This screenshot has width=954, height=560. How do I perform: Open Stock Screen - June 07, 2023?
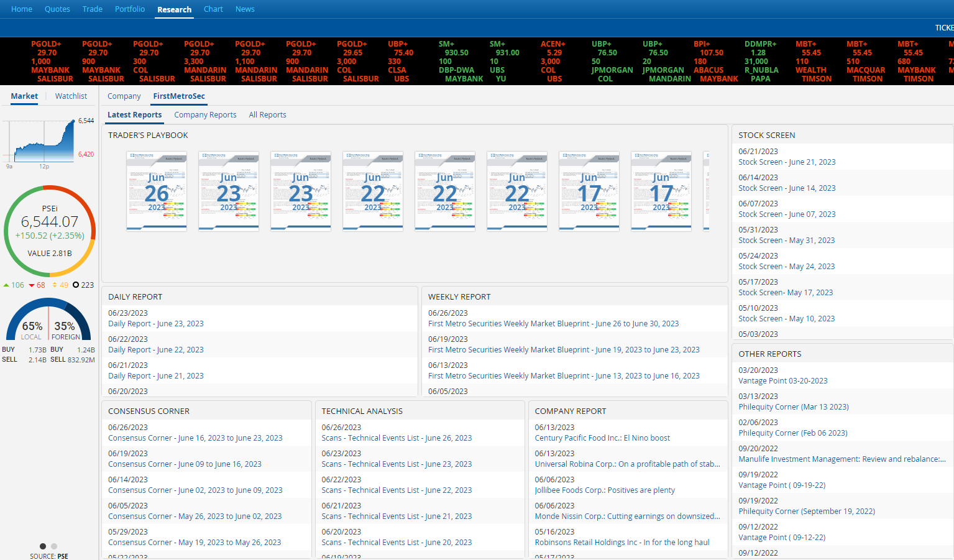tap(787, 214)
